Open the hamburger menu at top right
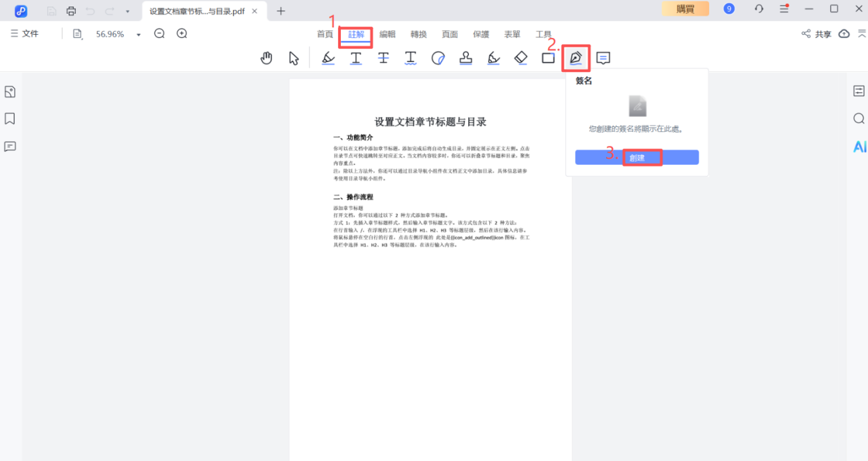The width and height of the screenshot is (868, 461). click(x=783, y=10)
